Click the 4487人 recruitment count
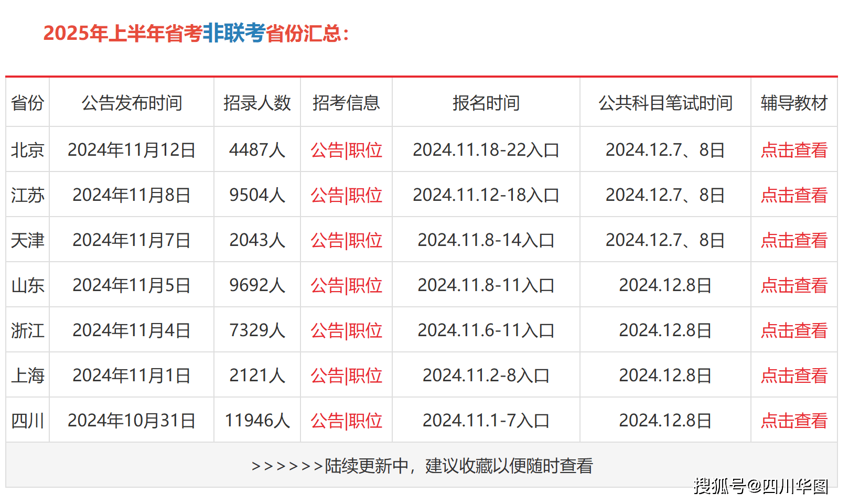The width and height of the screenshot is (849, 504). point(257,150)
